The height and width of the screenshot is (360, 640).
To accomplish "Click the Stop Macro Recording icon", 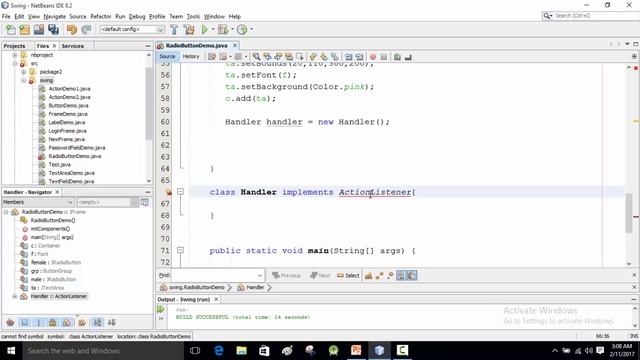I will (x=384, y=57).
